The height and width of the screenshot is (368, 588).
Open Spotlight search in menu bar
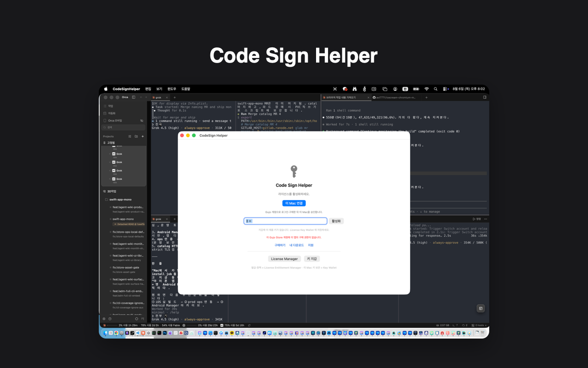pyautogui.click(x=435, y=89)
